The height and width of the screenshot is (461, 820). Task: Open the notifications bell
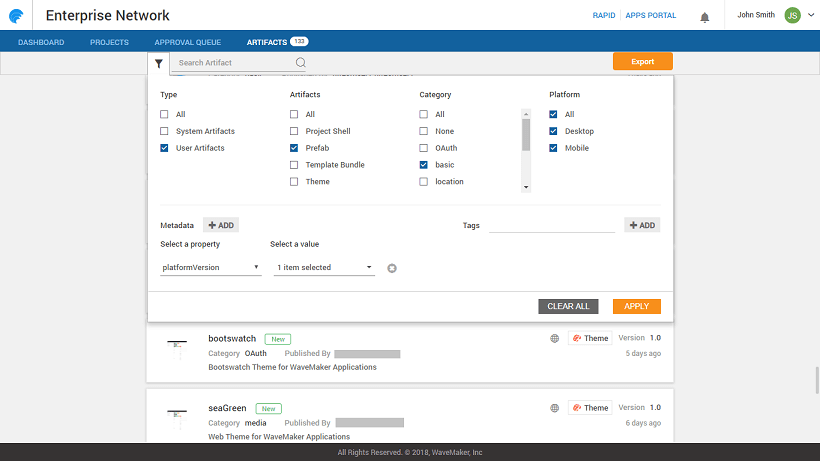[704, 17]
